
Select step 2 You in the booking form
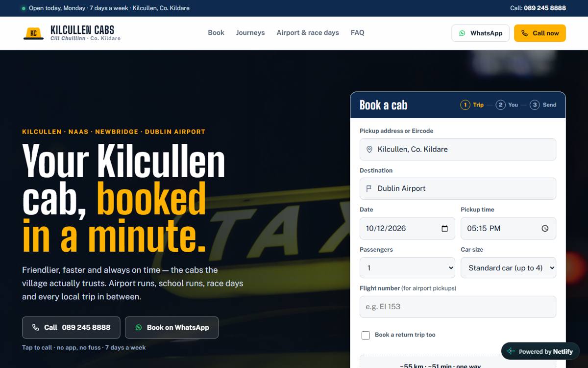point(507,105)
